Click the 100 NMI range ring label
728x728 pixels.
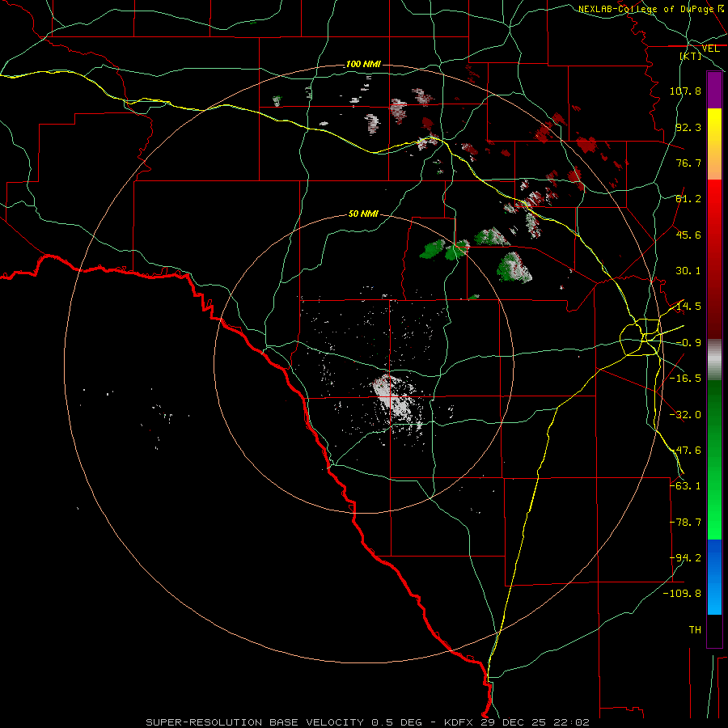(363, 64)
